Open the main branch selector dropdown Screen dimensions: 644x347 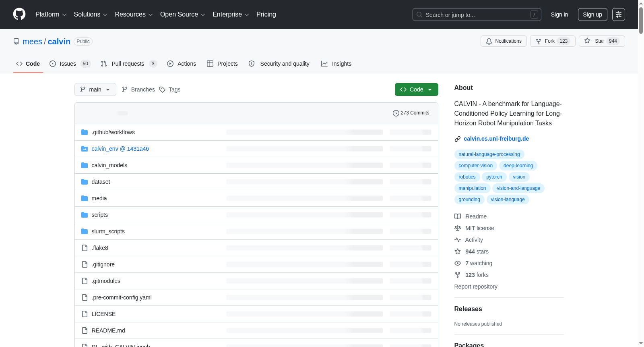point(95,89)
